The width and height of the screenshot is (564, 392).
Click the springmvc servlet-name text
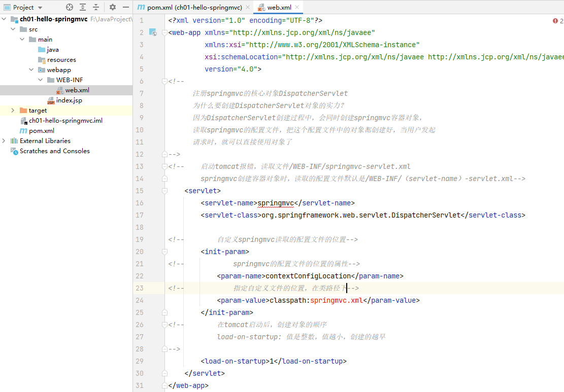276,203
